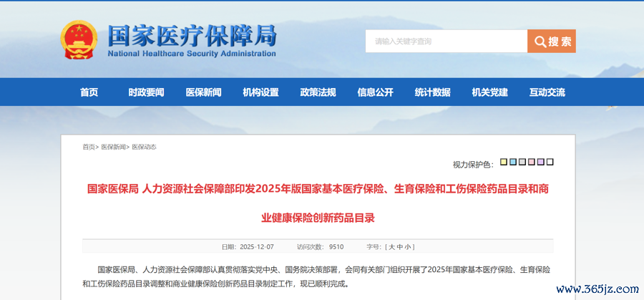Viewport: 644px width, 300px height.
Task: Pick the purple eye-protection color swatch
Action: click(x=540, y=162)
